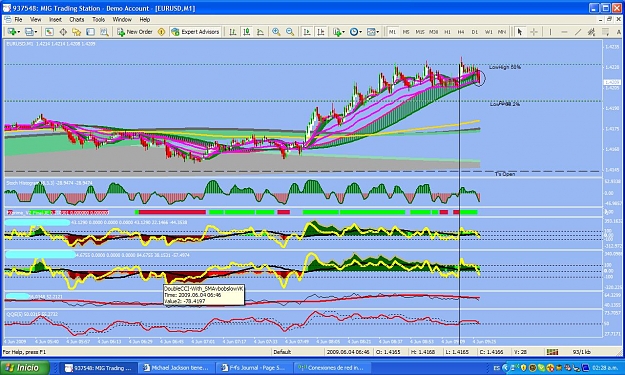Open the Profiles dropdown icon

pyautogui.click(x=31, y=32)
